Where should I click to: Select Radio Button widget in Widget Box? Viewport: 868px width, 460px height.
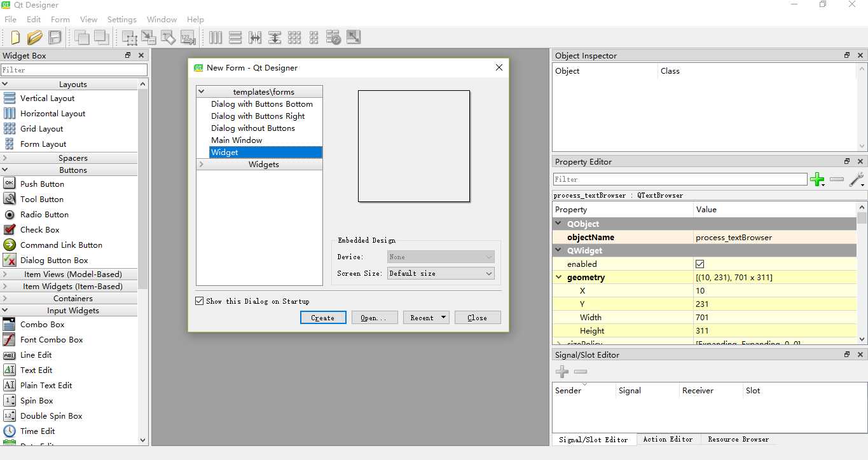tap(44, 214)
